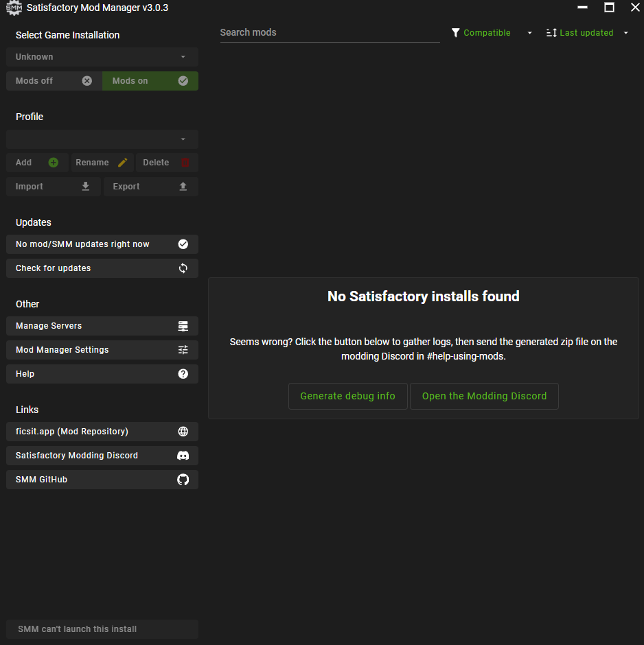Click the question mark icon on Help

183,373
